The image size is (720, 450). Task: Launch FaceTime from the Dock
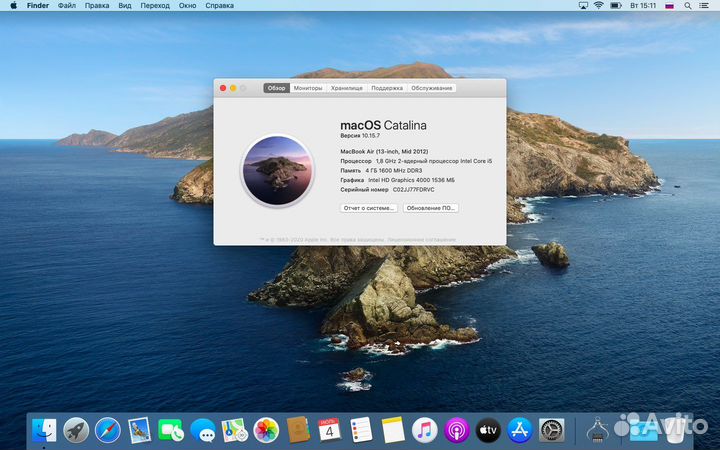(171, 430)
